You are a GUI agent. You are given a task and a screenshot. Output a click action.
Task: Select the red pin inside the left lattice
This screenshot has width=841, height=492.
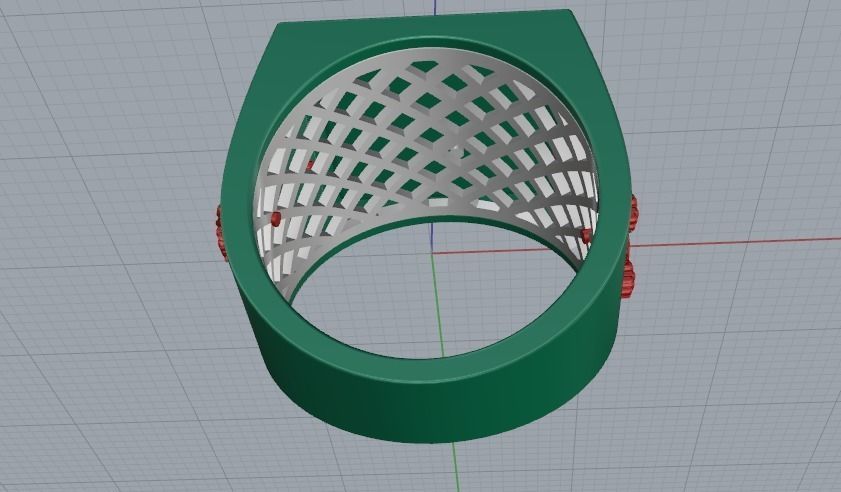pos(276,218)
